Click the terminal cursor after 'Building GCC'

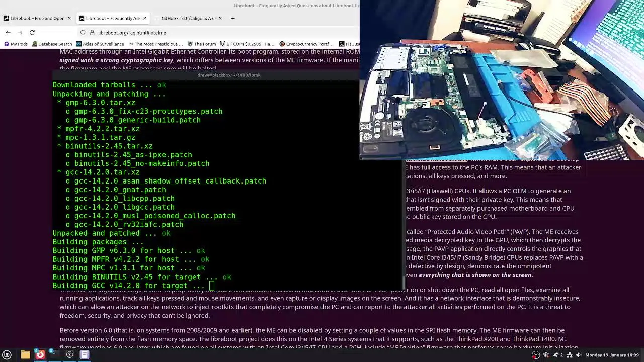coord(212,286)
